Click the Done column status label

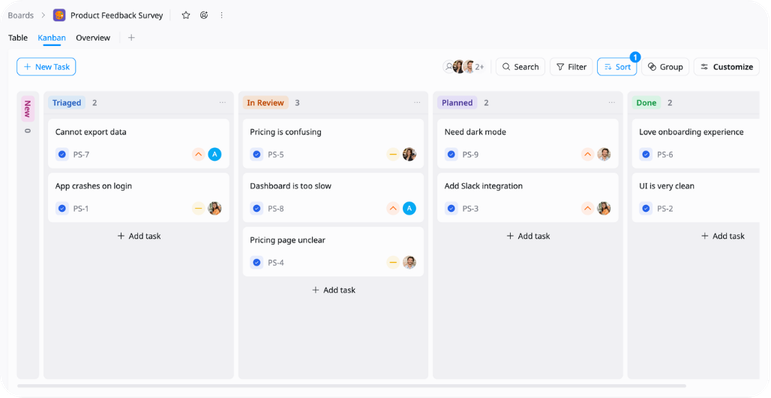click(x=646, y=103)
